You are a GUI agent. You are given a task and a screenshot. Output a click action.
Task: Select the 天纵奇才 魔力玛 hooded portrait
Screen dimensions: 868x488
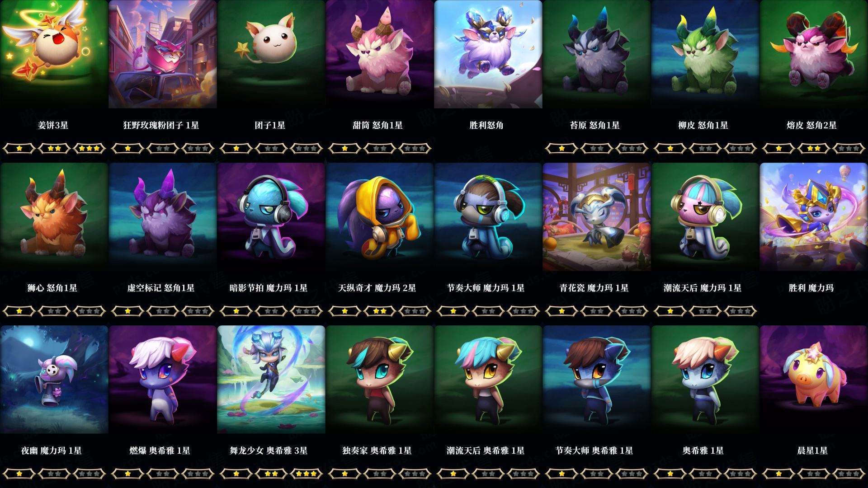click(x=379, y=217)
